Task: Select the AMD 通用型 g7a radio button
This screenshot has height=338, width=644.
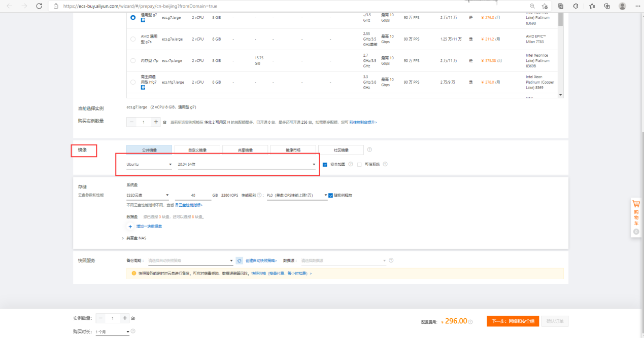Action: coord(133,39)
